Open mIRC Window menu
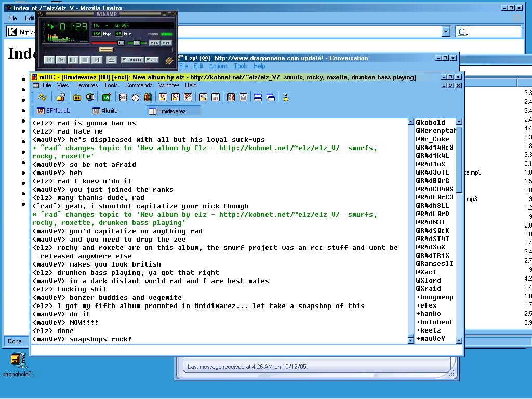The image size is (532, 399). coord(169,85)
